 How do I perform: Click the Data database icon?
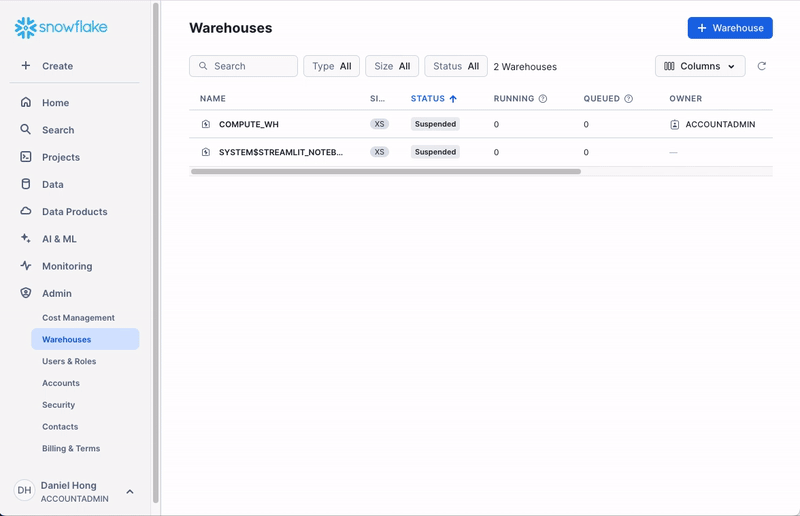26,184
